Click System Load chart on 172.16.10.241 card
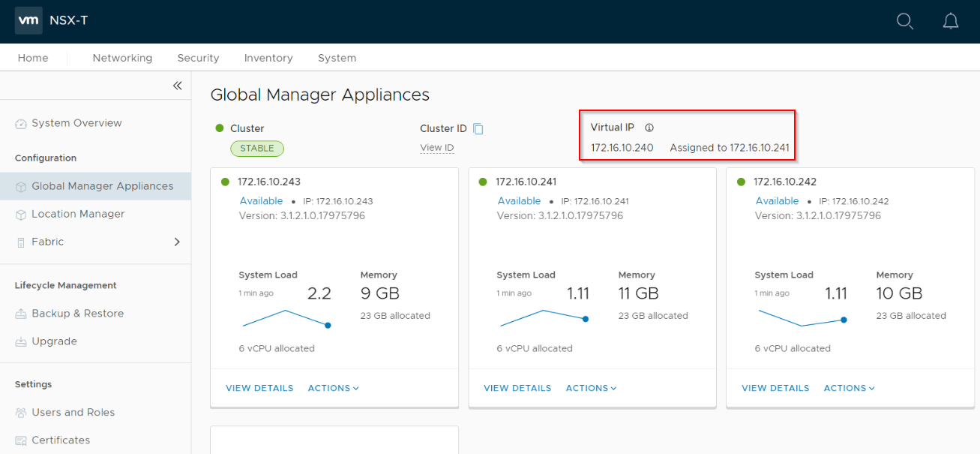The image size is (980, 454). tap(544, 319)
